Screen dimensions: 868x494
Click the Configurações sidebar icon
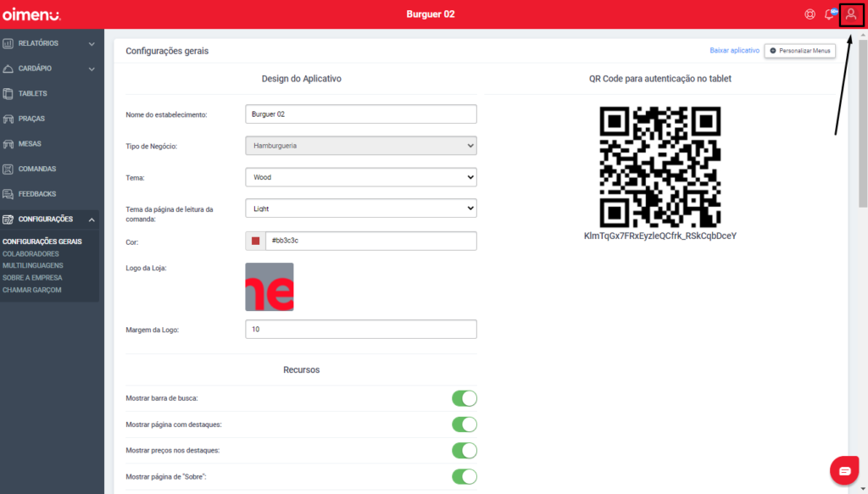(x=8, y=219)
